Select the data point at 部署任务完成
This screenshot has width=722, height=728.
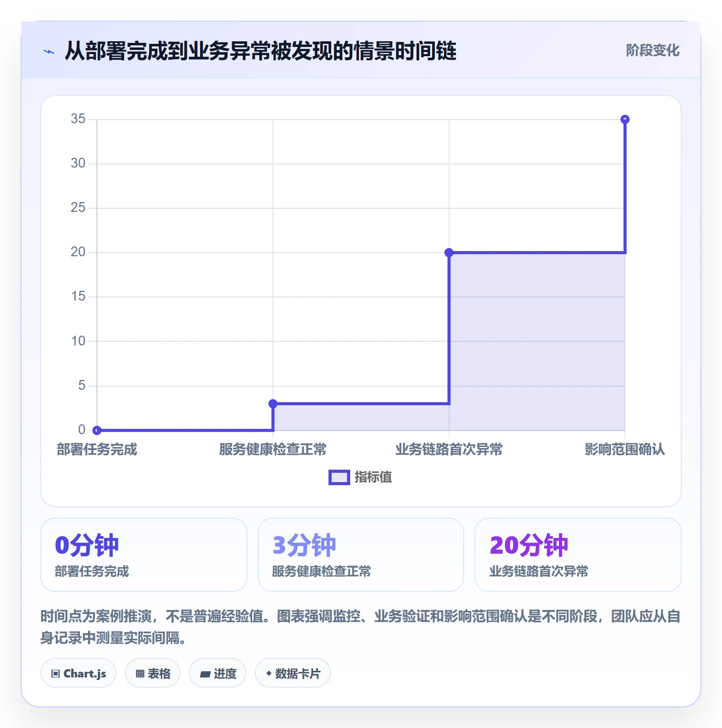tap(97, 430)
